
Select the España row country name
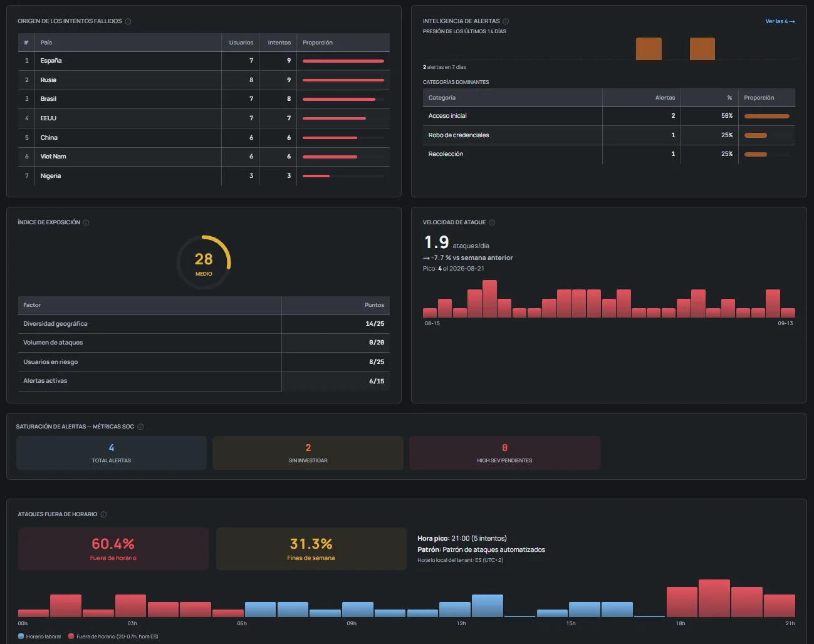51,61
